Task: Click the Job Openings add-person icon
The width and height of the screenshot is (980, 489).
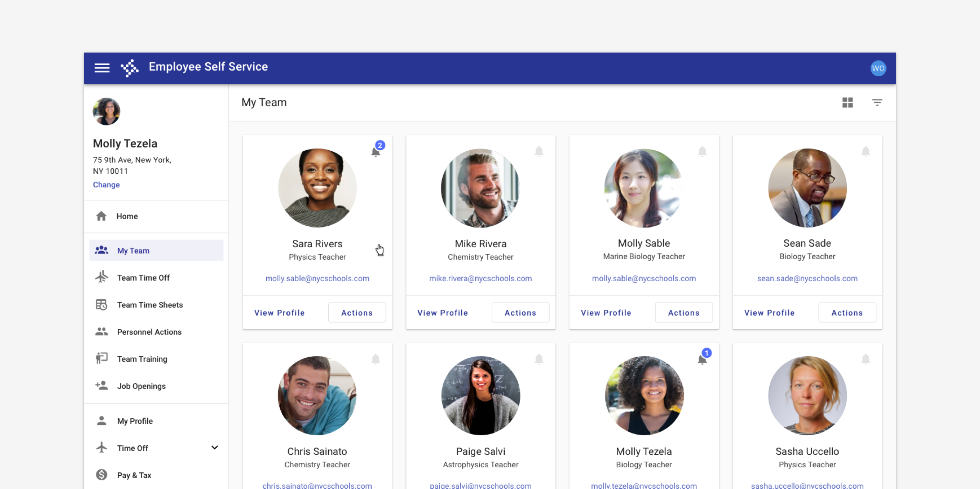Action: pyautogui.click(x=101, y=385)
